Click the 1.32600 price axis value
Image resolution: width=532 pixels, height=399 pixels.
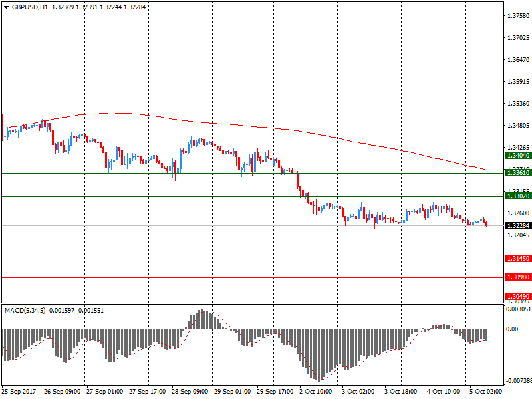click(x=518, y=213)
